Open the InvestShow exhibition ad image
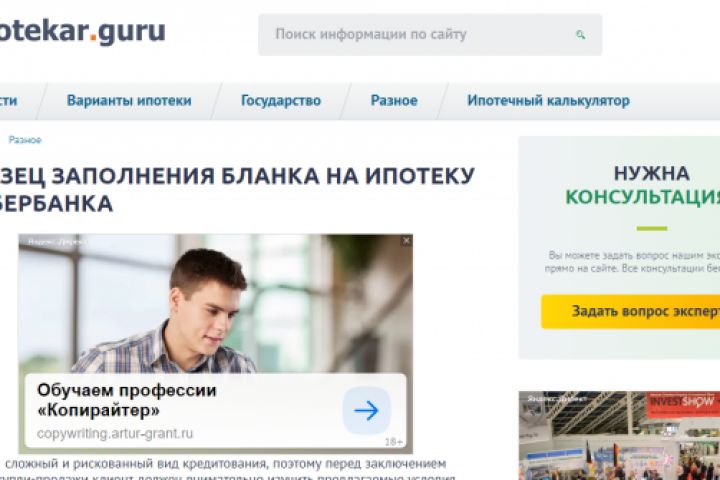Image resolution: width=720 pixels, height=480 pixels. click(619, 435)
